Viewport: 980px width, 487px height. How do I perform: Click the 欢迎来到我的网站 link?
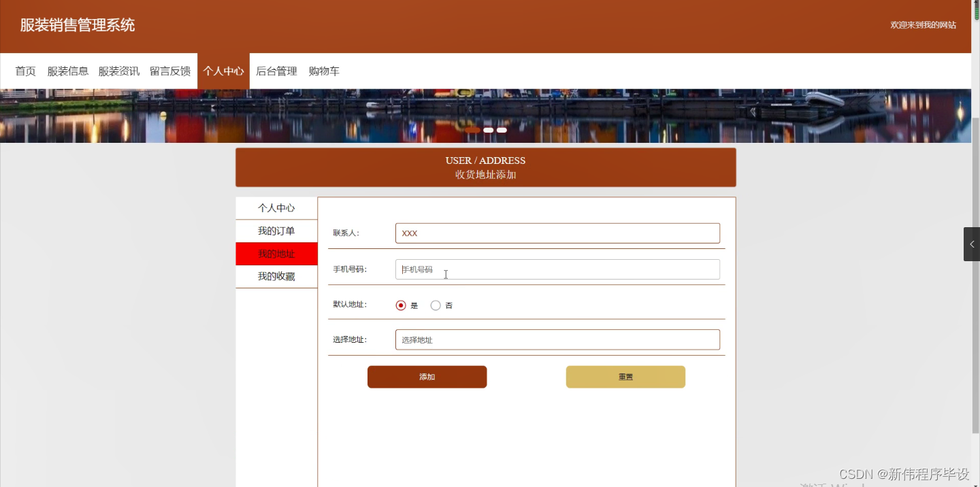(923, 25)
